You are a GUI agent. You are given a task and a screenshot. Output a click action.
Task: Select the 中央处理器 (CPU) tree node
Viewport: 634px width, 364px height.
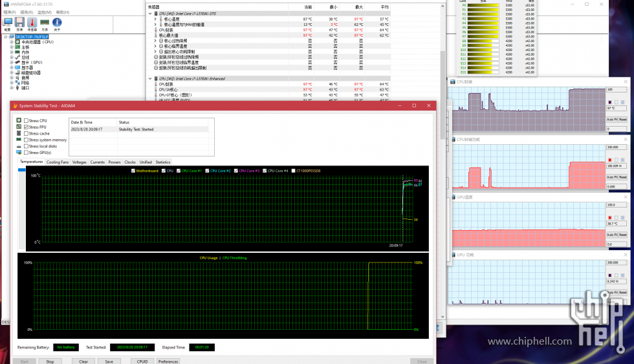point(38,42)
